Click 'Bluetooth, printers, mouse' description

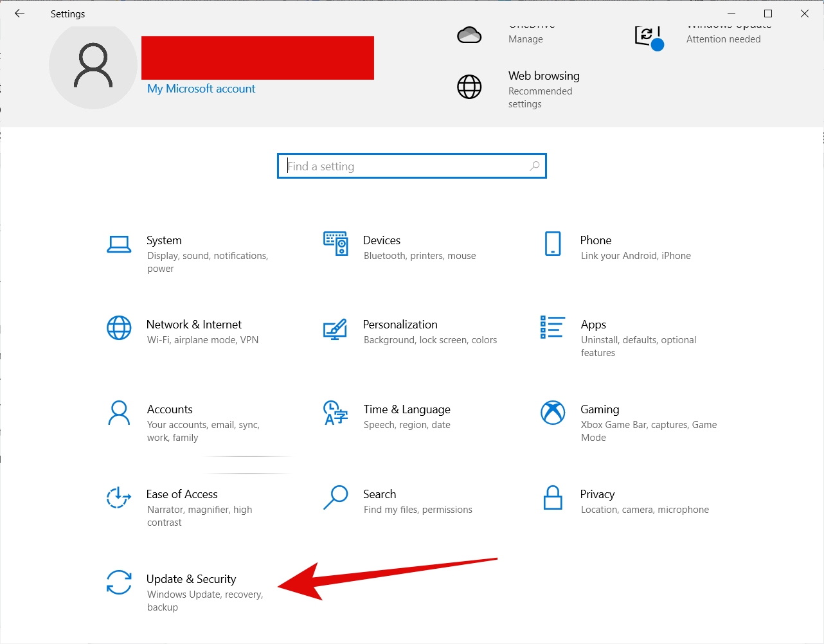pos(420,256)
